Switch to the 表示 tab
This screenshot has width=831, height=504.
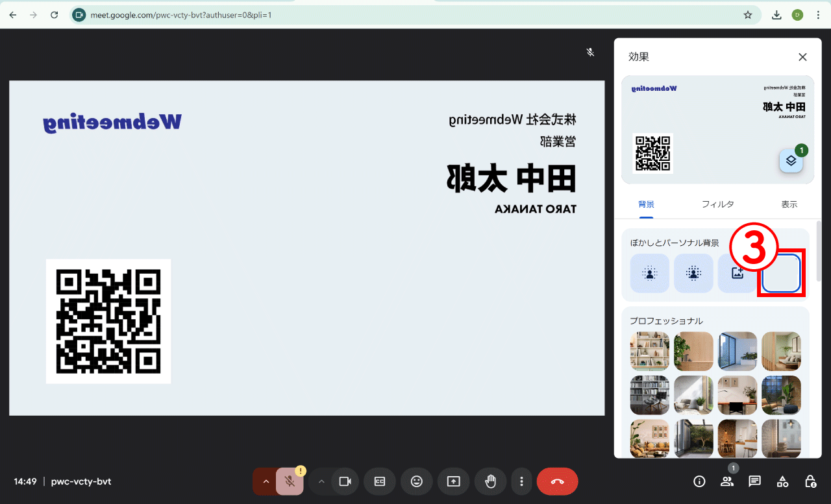click(789, 204)
